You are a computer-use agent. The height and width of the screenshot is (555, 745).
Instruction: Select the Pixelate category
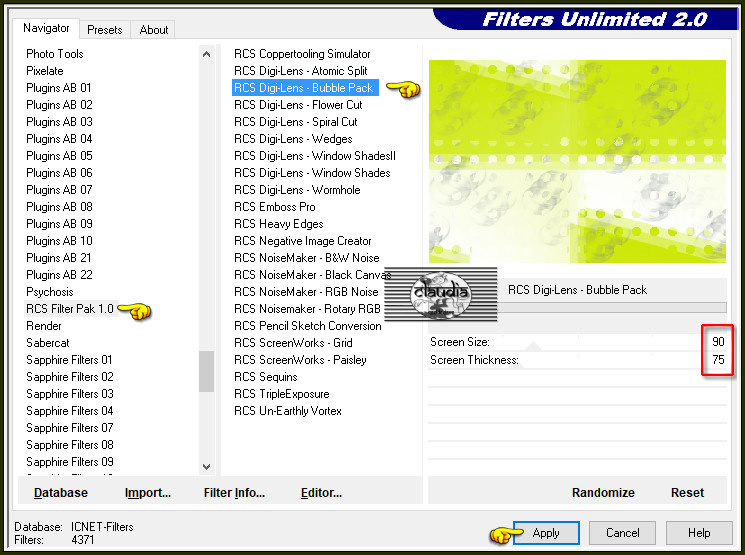pos(45,71)
